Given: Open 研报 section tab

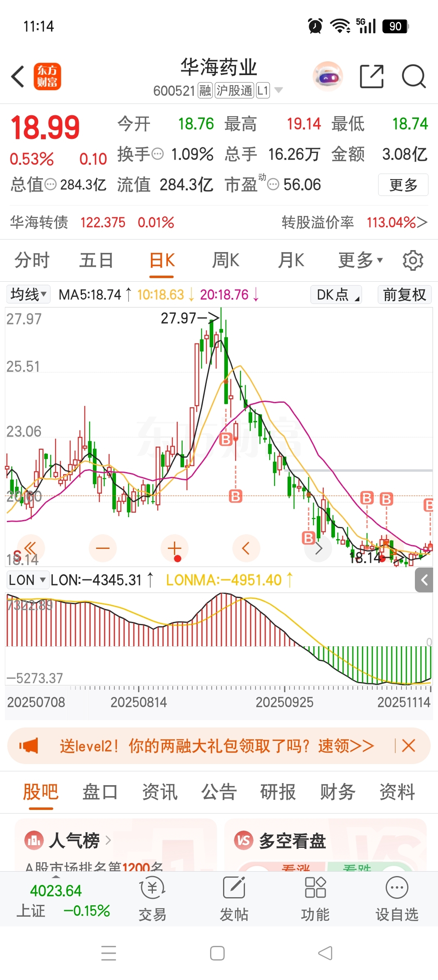Looking at the screenshot, I should 278,792.
